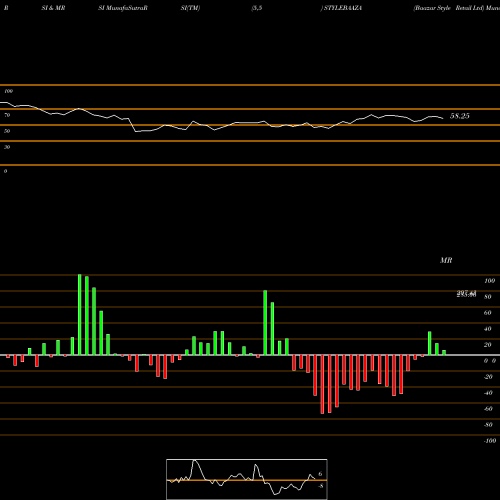The image size is (500, 500).
Task: Click the RSI axis label 30
Action: click(7, 147)
